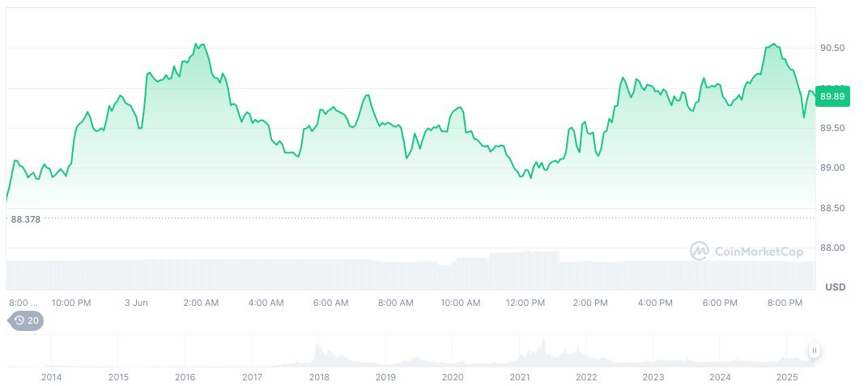Select the 88.378 baseline price label
This screenshot has width=868, height=386.
click(x=26, y=218)
